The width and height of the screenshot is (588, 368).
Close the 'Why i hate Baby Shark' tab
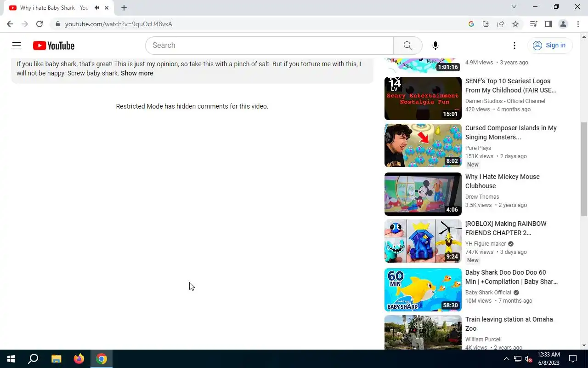click(x=107, y=8)
